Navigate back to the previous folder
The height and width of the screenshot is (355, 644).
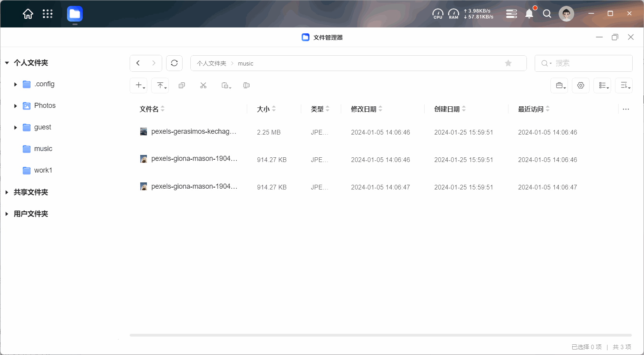pos(138,63)
